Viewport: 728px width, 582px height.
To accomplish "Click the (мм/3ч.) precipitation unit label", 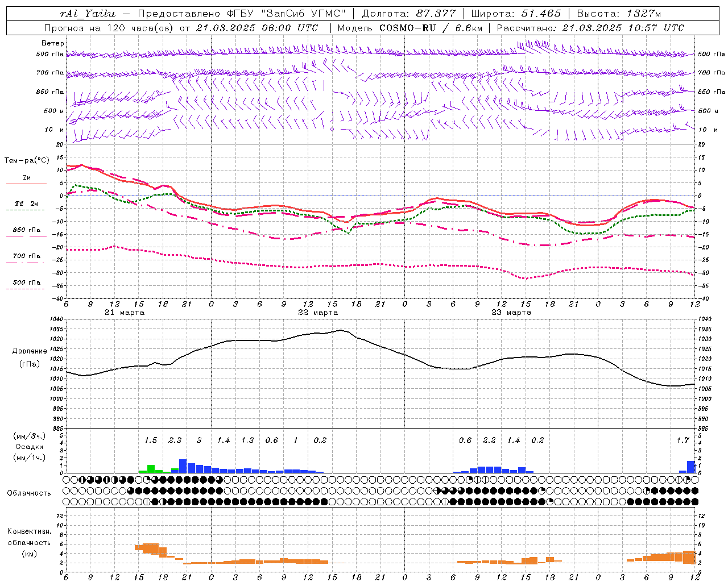I will (29, 436).
